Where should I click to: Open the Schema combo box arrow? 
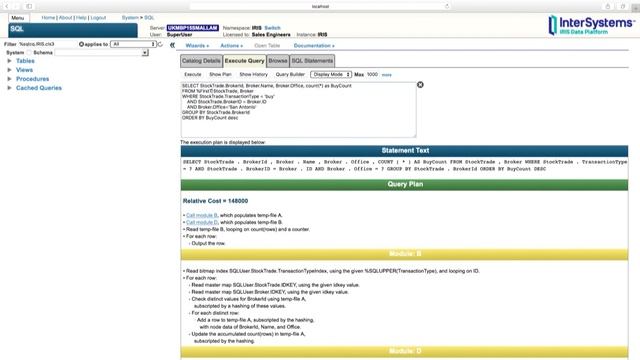145,53
